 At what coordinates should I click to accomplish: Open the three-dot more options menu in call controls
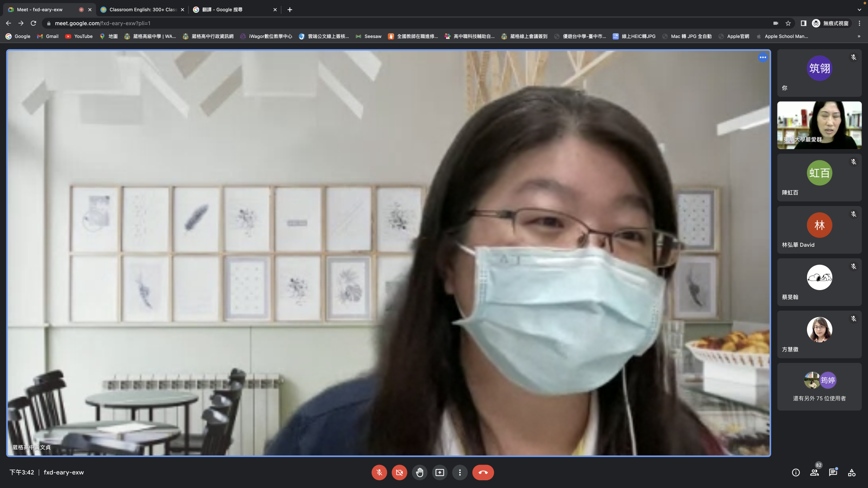point(460,472)
